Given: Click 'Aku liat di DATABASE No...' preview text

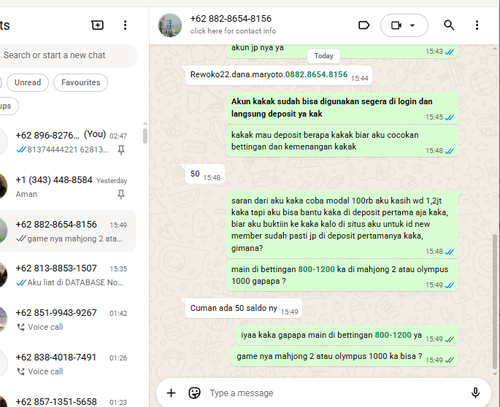Looking at the screenshot, I should (x=75, y=283).
